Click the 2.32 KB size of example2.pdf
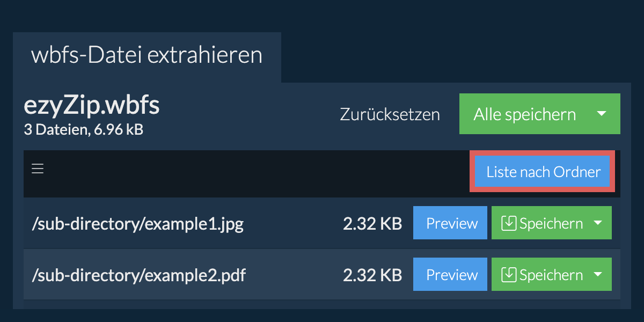 pos(372,275)
